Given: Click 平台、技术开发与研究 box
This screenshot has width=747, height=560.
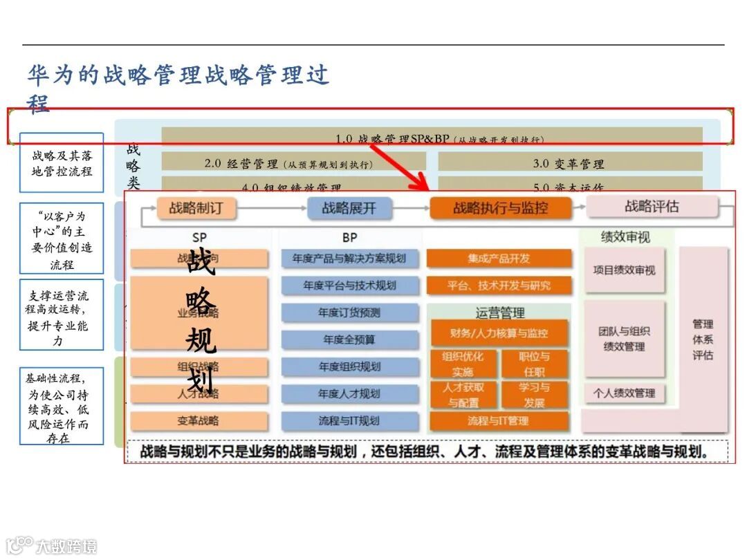Looking at the screenshot, I should 499,286.
